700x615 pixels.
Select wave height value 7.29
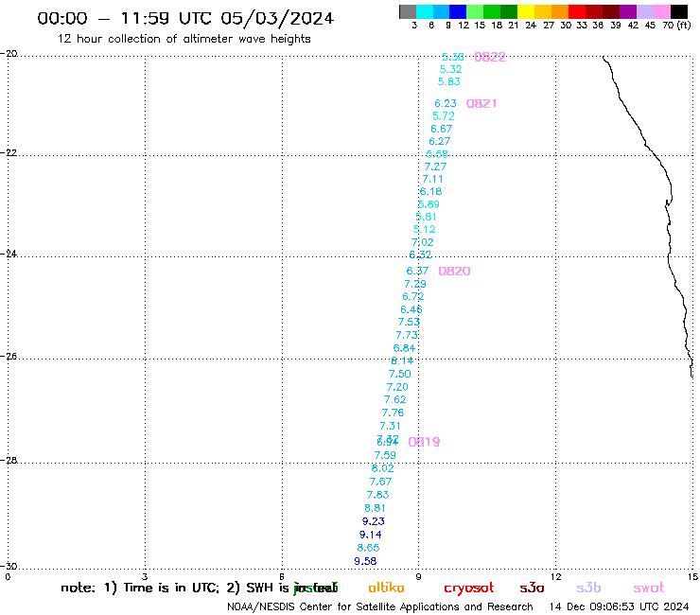[415, 284]
